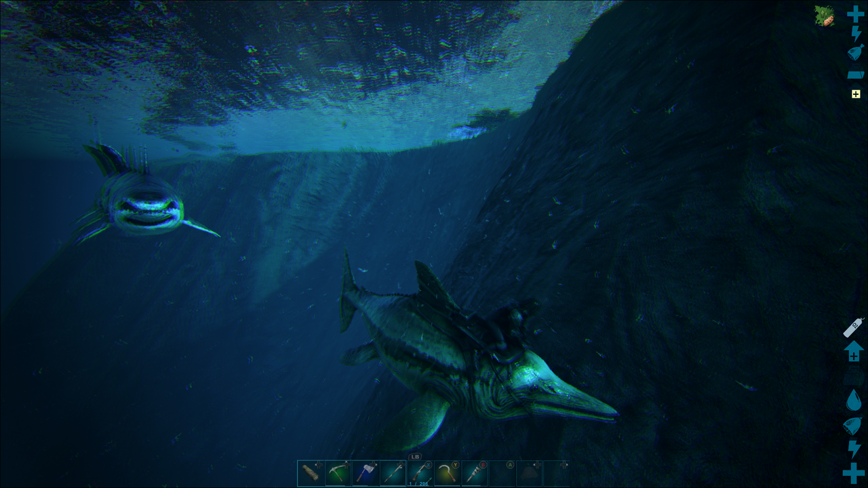Click the player level-up arrow icon
The image size is (868, 488).
[x=854, y=351]
